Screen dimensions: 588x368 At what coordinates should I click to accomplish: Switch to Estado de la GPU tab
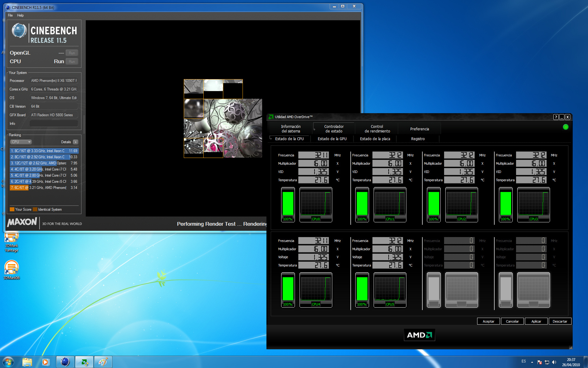332,139
